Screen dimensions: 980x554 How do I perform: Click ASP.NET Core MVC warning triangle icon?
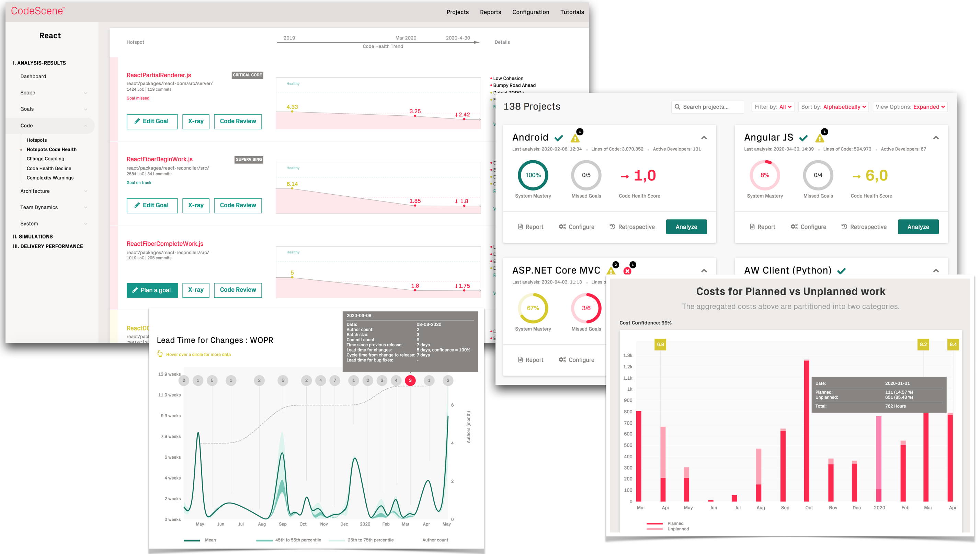(611, 271)
